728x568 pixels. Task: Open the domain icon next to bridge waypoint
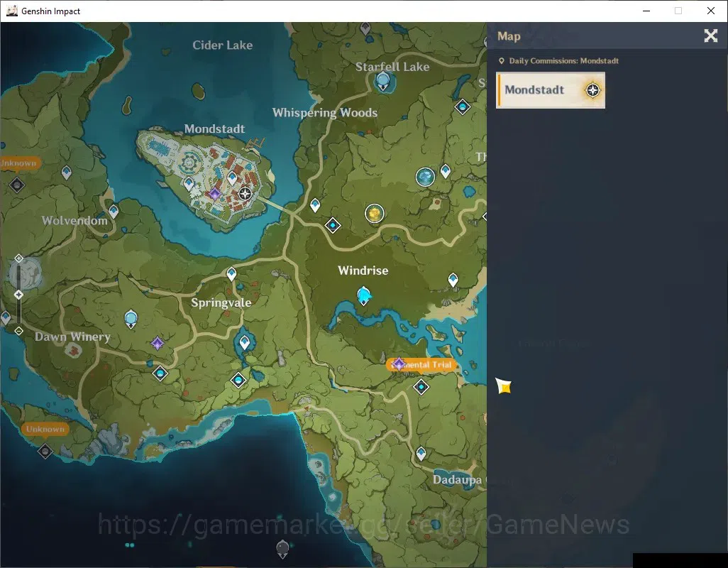[x=333, y=225]
